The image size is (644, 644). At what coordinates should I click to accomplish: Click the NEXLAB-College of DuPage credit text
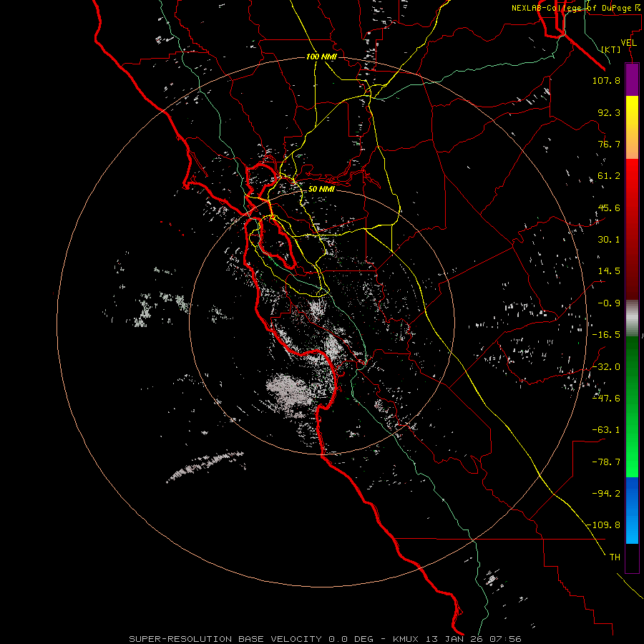click(577, 8)
